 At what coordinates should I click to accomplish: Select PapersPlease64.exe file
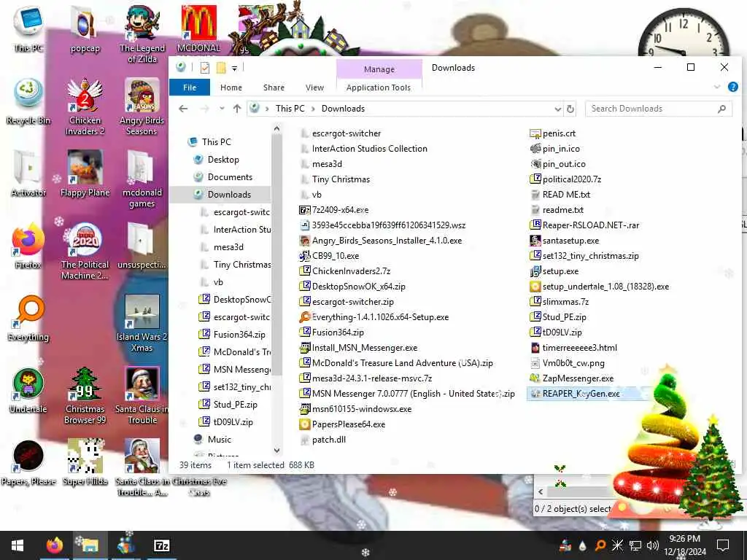tap(349, 424)
